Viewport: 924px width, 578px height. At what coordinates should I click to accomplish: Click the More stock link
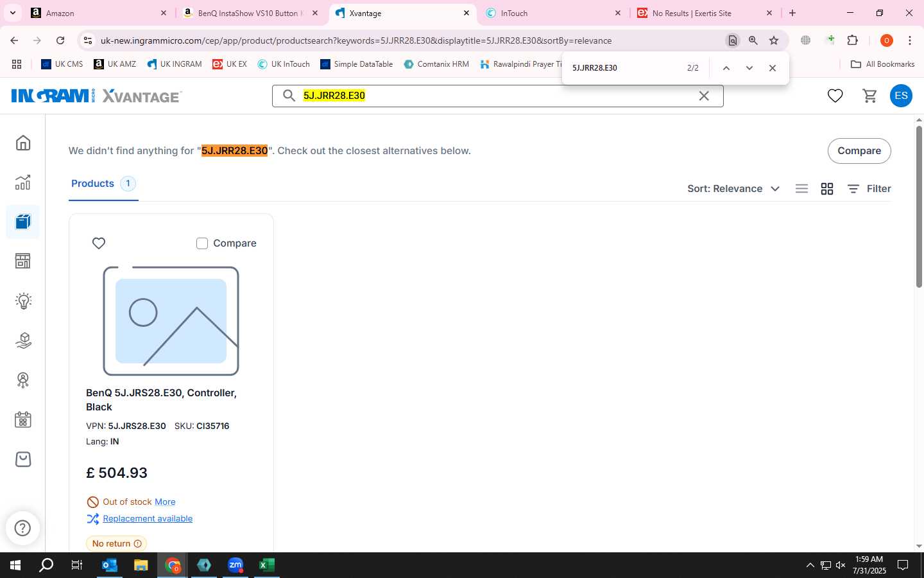[x=165, y=502]
